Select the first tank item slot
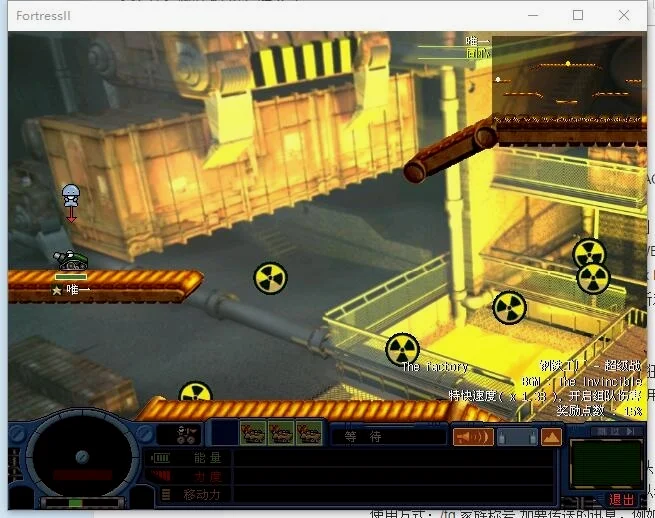Screen dimensions: 655x518 (x=253, y=433)
